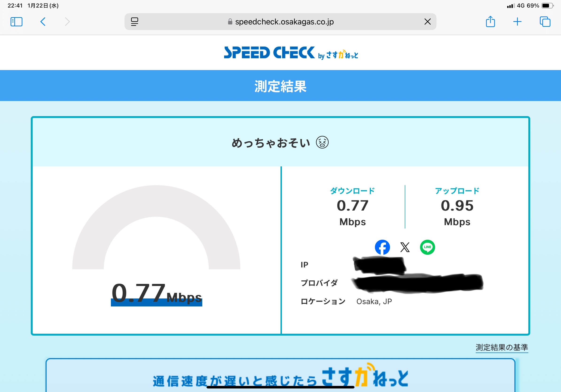Share result on X
Screen dimensions: 561x392
click(405, 247)
